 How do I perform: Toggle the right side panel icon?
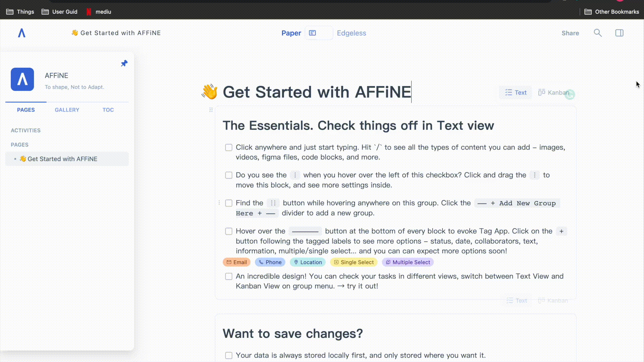coord(619,33)
